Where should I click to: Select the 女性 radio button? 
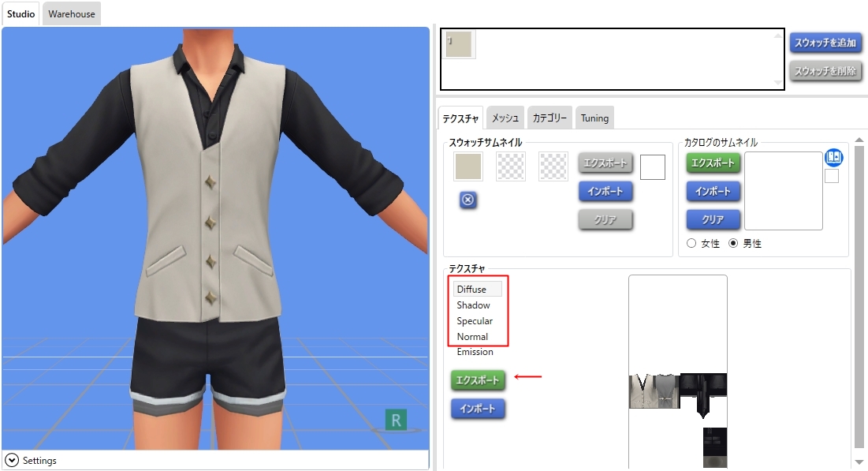[x=691, y=244]
